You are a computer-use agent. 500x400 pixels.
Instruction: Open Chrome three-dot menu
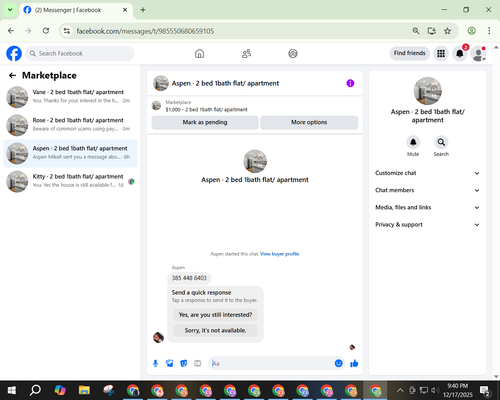489,31
